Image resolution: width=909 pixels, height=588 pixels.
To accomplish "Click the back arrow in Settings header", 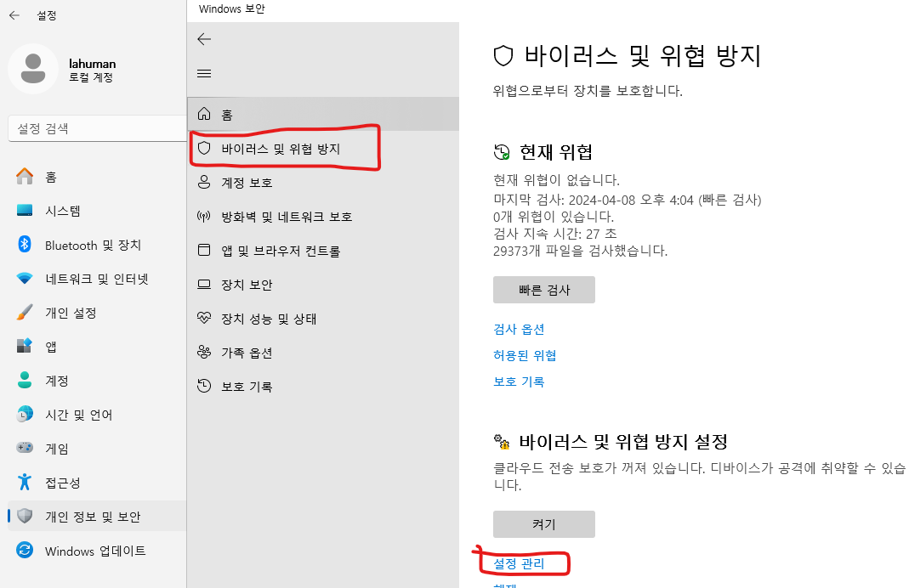I will (14, 15).
